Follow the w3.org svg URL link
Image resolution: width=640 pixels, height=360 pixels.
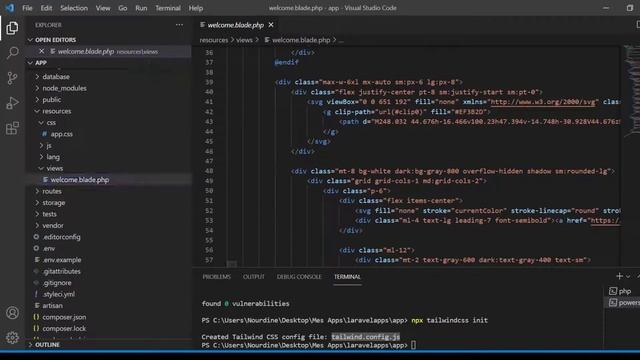(x=542, y=102)
